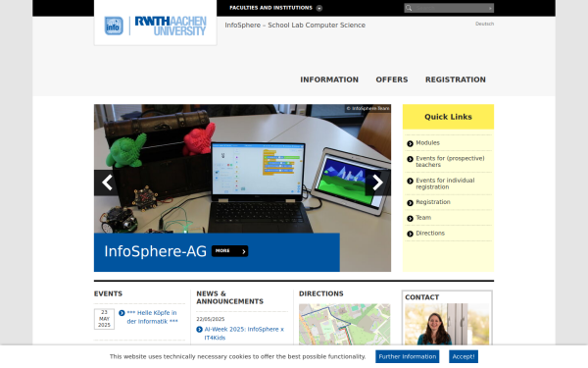
Task: Click arrow icon beside AI-Week 2025 news
Action: (x=200, y=330)
